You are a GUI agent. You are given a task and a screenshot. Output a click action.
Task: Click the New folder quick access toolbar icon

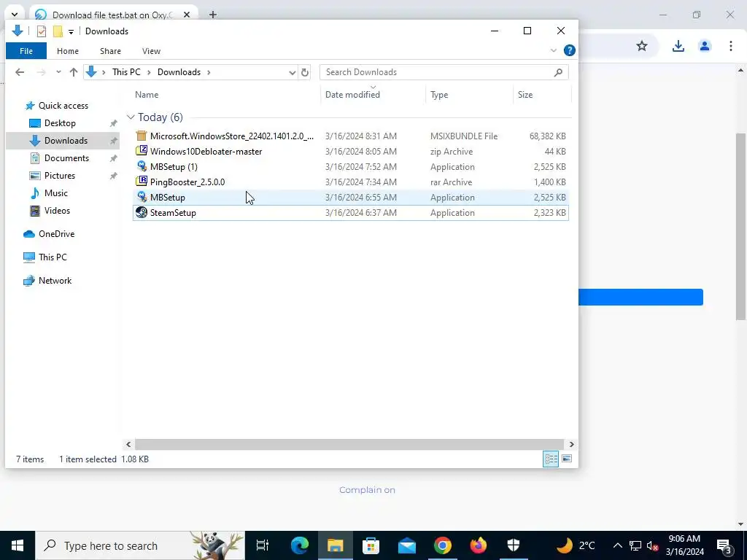[58, 31]
